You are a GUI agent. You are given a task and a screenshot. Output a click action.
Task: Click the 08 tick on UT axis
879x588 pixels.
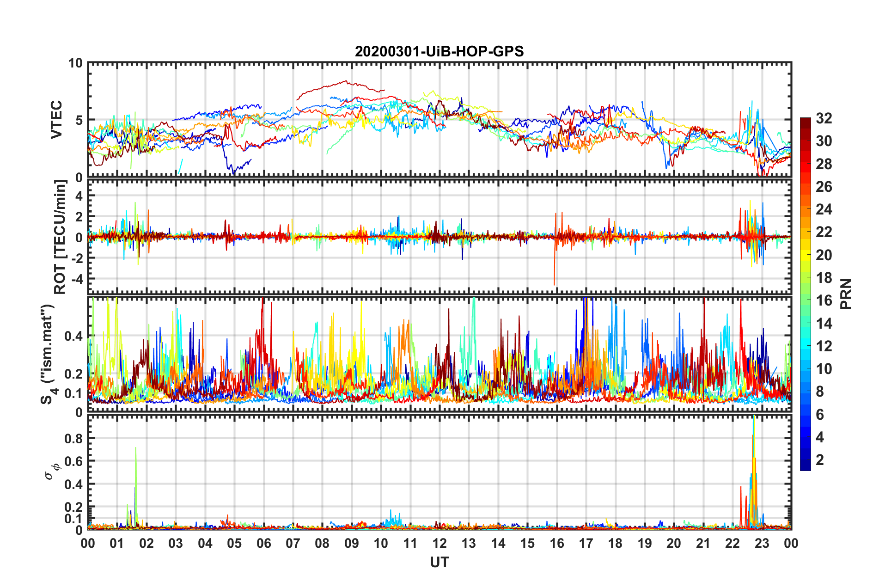tap(322, 543)
